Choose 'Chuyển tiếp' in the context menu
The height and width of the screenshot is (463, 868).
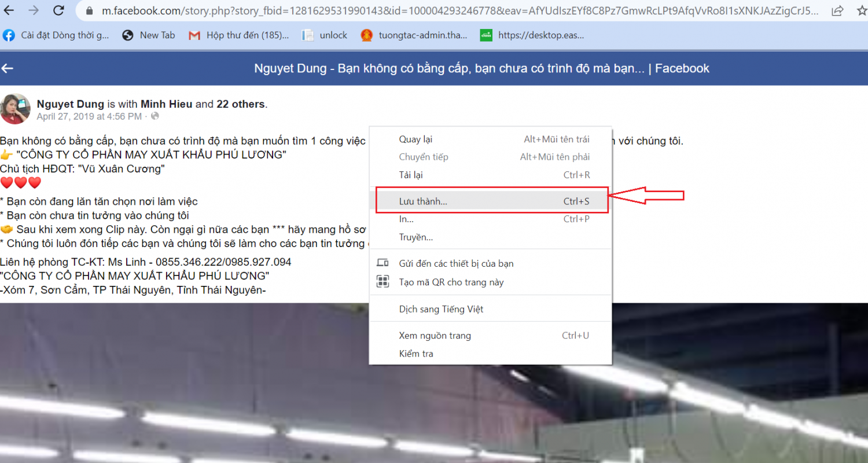[491, 157]
